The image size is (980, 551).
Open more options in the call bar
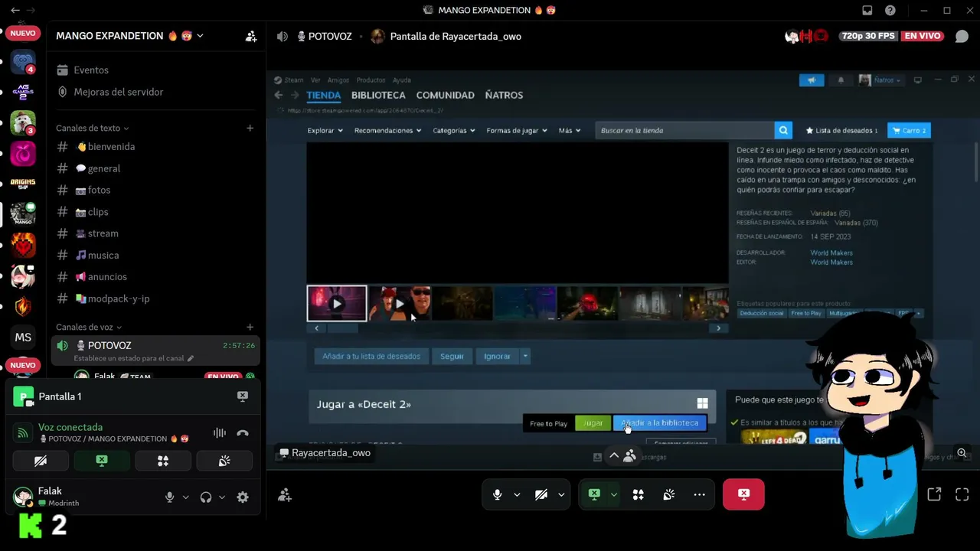click(x=699, y=494)
